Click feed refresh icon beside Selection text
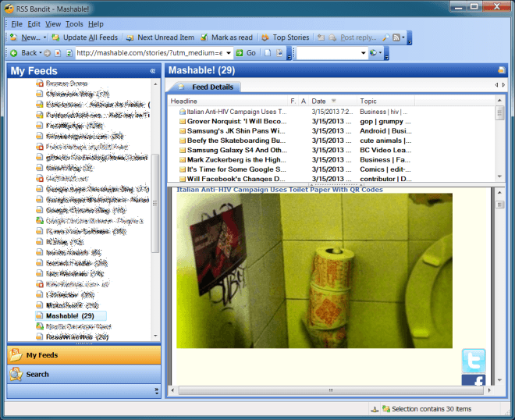 [x=386, y=409]
